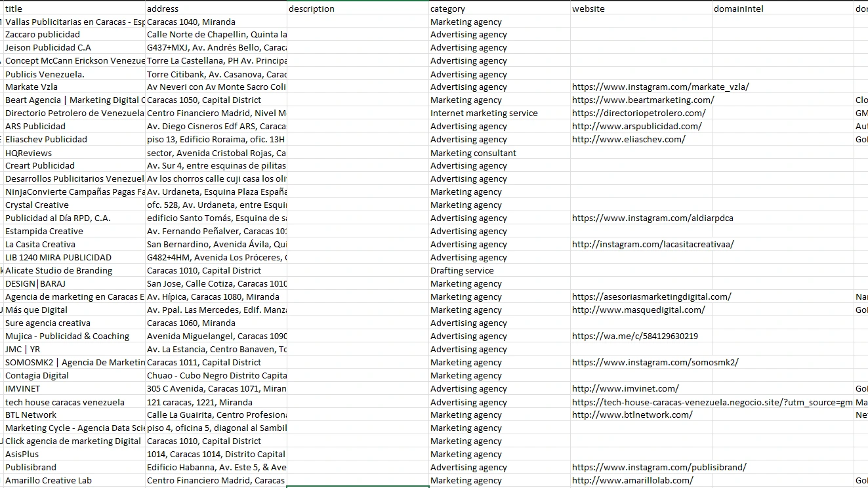Image resolution: width=868 pixels, height=488 pixels.
Task: Click the cell 'Jeison Publicidad C.A'
Action: [x=74, y=48]
